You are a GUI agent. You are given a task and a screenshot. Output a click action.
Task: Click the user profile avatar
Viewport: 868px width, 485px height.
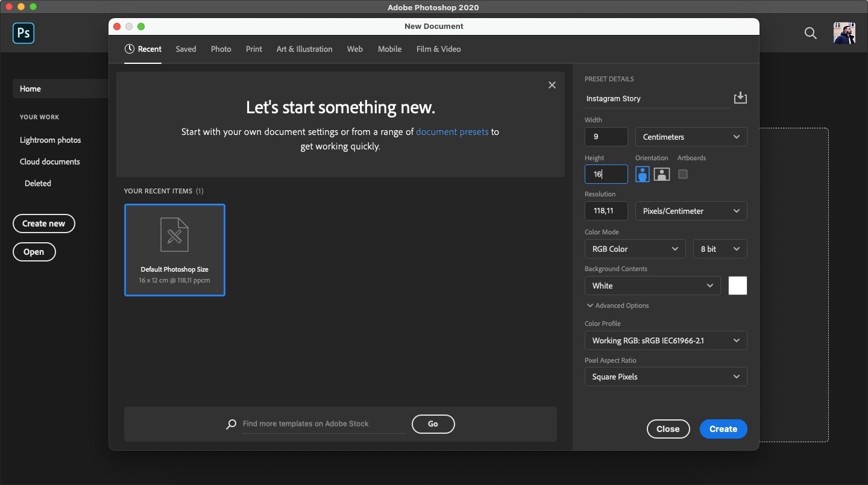844,33
